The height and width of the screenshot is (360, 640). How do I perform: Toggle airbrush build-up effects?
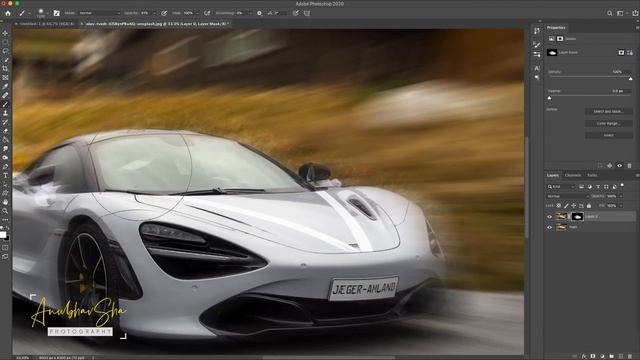(x=207, y=13)
